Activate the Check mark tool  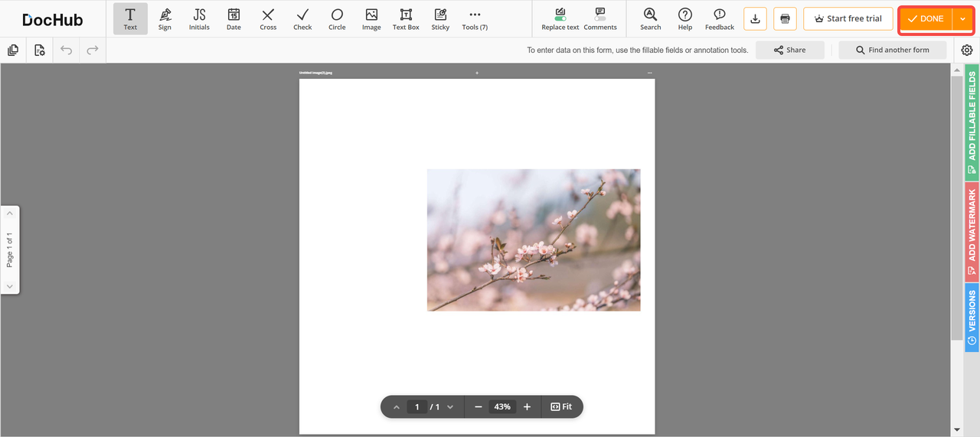pyautogui.click(x=302, y=18)
